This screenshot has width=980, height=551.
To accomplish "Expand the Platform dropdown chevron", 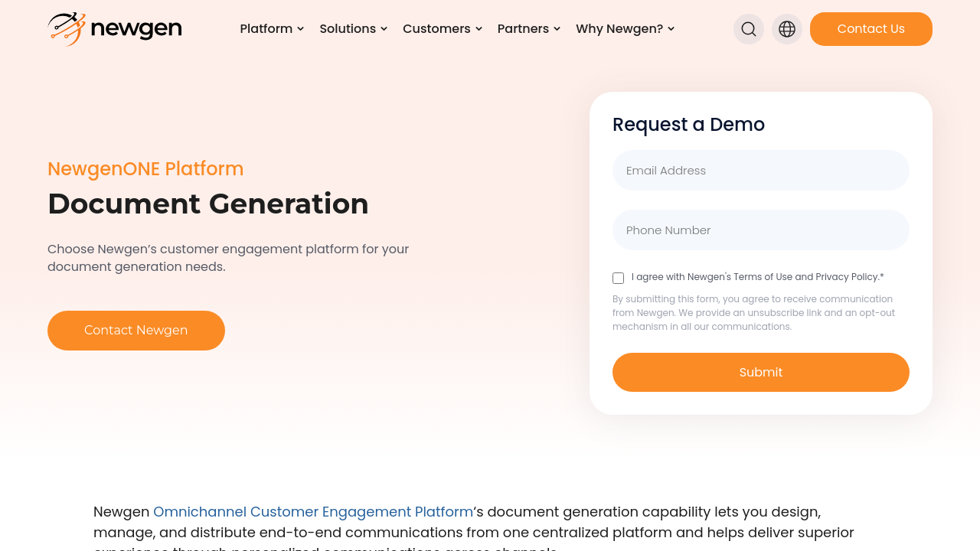I will (x=301, y=29).
